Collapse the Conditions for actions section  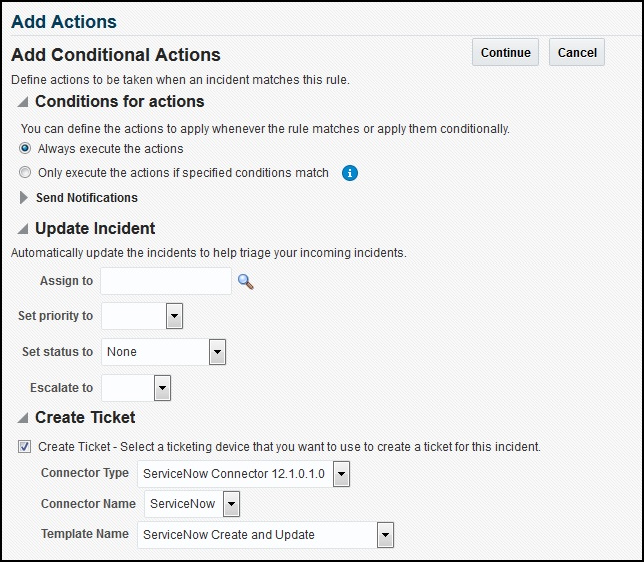[x=23, y=102]
